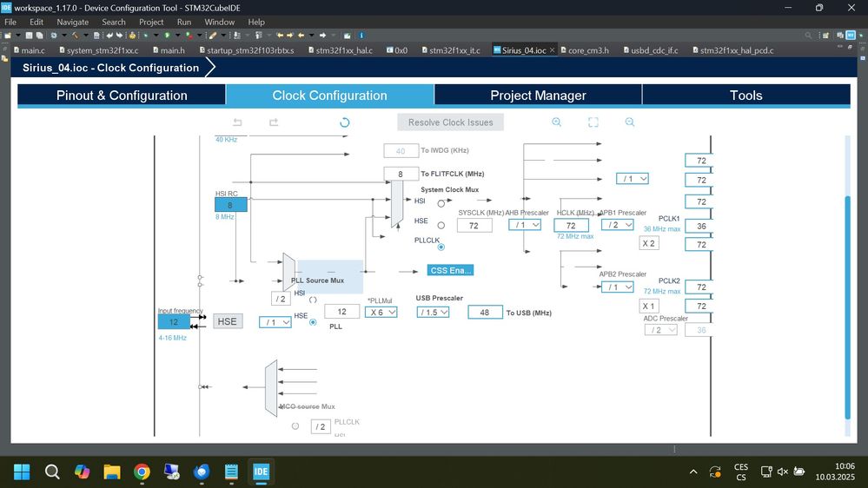Open Google Chrome from taskbar
868x488 pixels.
142,472
